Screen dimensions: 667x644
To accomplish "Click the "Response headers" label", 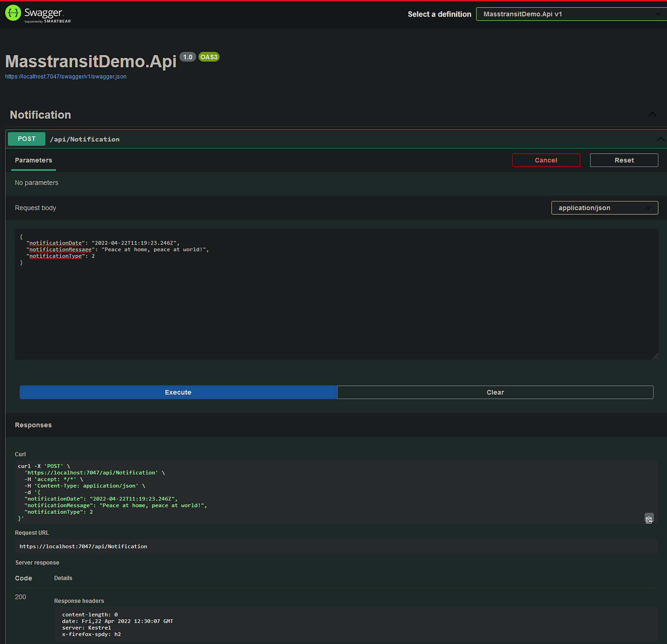I will [79, 601].
